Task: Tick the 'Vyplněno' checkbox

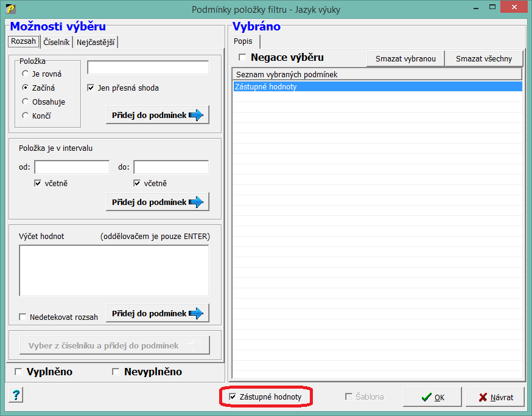Action: tap(18, 372)
